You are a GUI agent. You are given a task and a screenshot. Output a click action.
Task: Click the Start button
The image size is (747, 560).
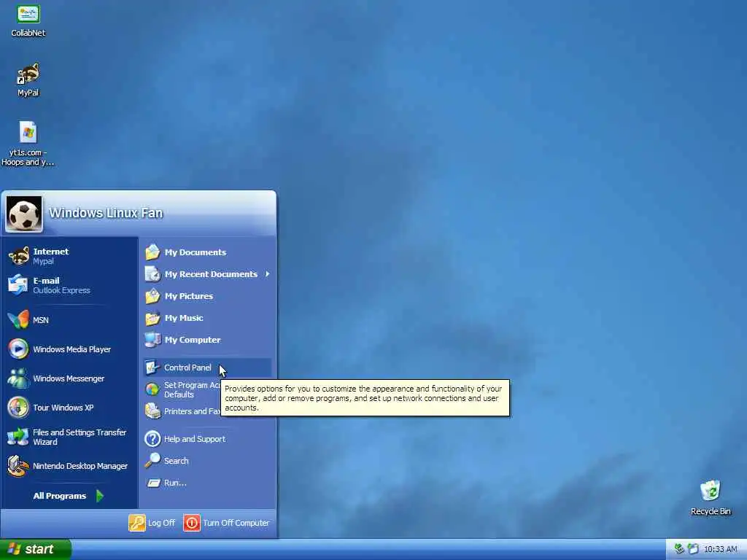pos(35,549)
